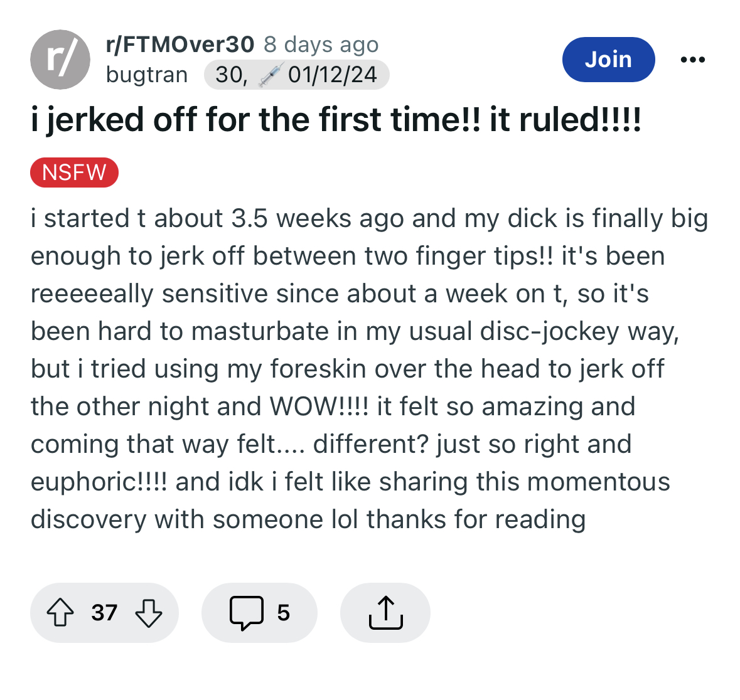Click the 8 days ago timestamp
The image size is (740, 700).
pyautogui.click(x=321, y=45)
